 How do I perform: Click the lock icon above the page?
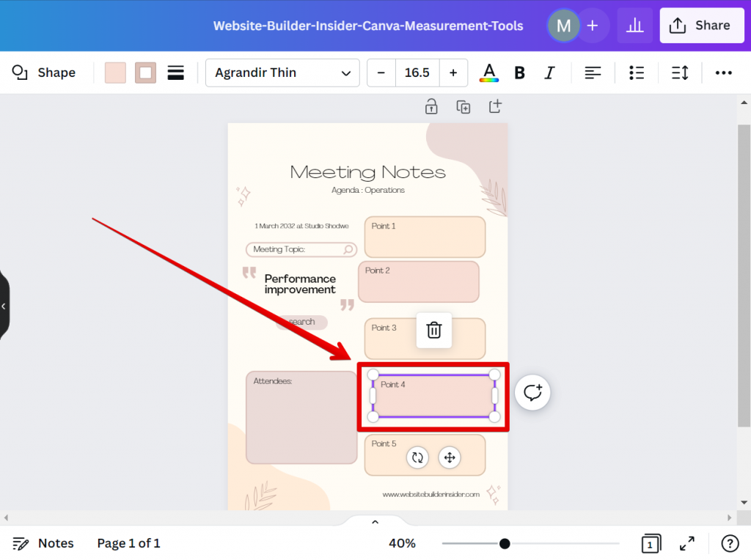(431, 106)
